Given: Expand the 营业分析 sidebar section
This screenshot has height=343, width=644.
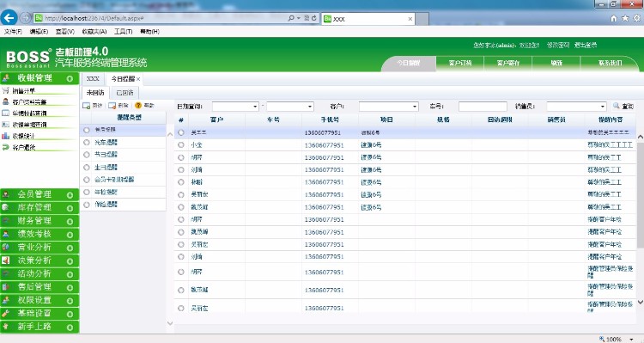Looking at the screenshot, I should [x=70, y=248].
